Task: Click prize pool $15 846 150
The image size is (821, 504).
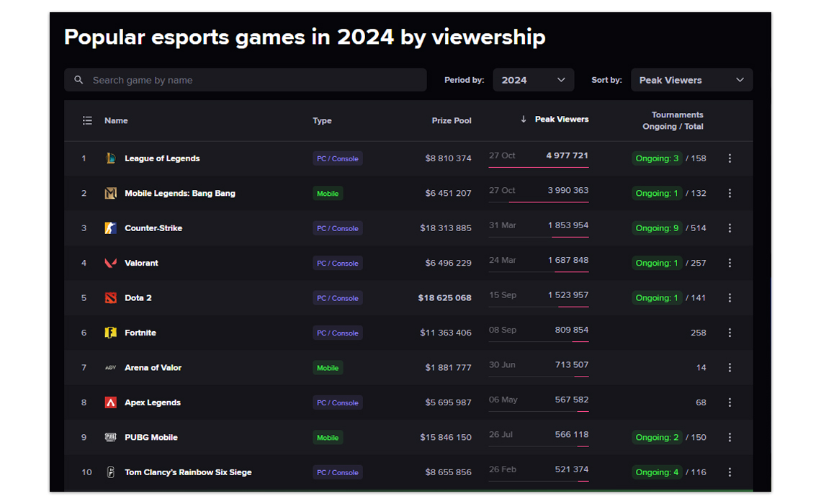Action: (446, 437)
